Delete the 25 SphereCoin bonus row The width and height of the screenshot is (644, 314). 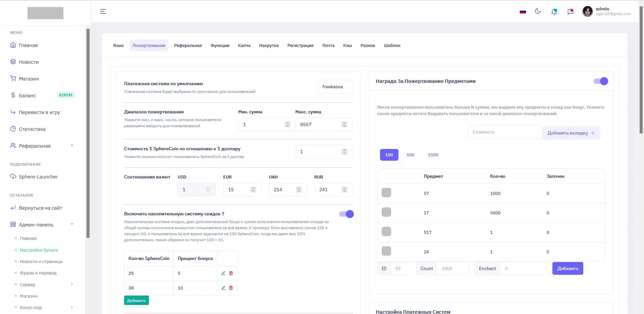click(x=231, y=273)
